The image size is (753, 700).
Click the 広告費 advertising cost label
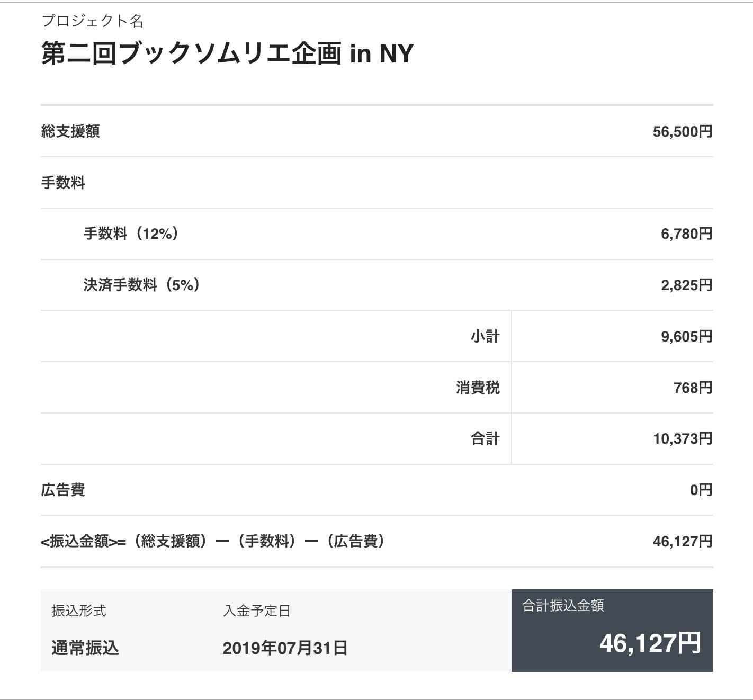(63, 490)
